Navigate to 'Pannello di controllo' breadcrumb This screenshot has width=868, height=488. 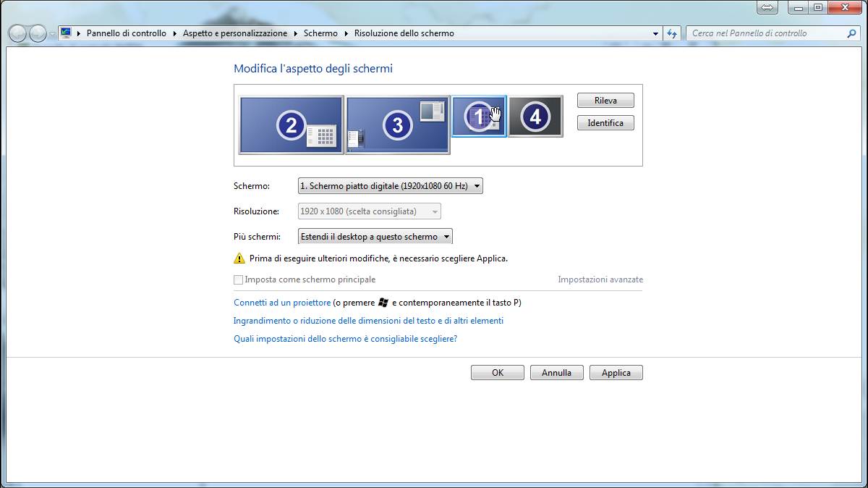click(x=126, y=33)
